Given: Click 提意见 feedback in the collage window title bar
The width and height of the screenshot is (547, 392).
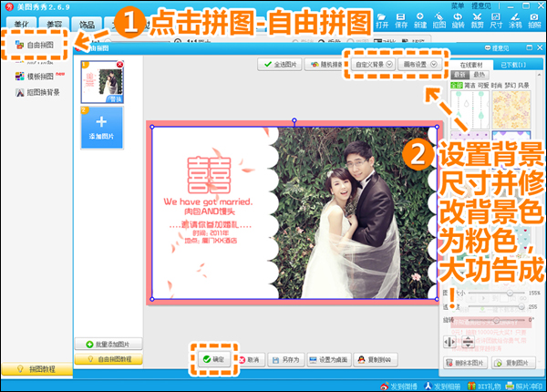Looking at the screenshot, I should click(x=497, y=47).
